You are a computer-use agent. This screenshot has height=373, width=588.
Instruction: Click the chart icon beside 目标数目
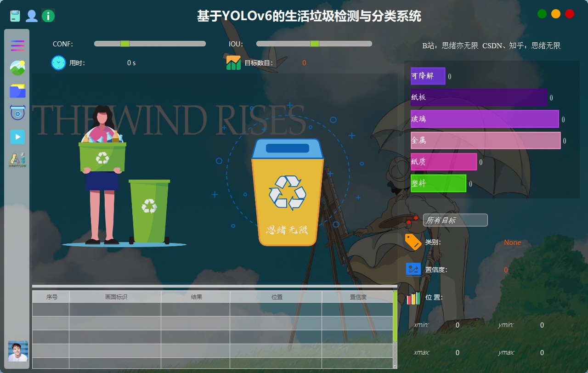[x=233, y=62]
